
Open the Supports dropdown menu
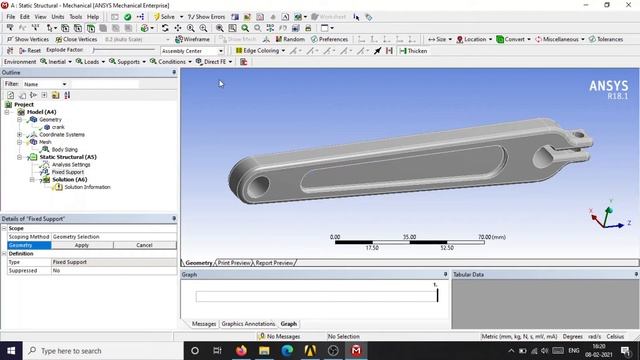[127, 62]
